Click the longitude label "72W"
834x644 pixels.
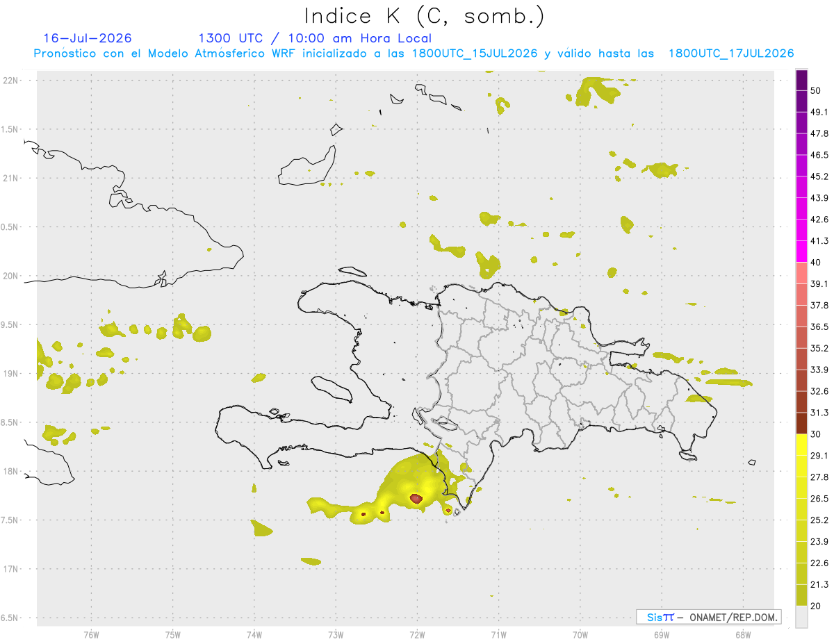coord(417,634)
